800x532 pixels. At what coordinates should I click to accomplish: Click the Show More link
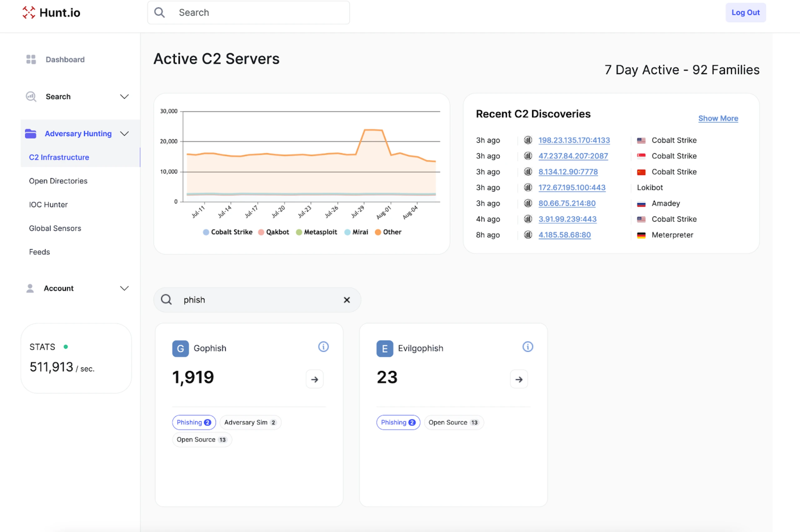click(718, 118)
